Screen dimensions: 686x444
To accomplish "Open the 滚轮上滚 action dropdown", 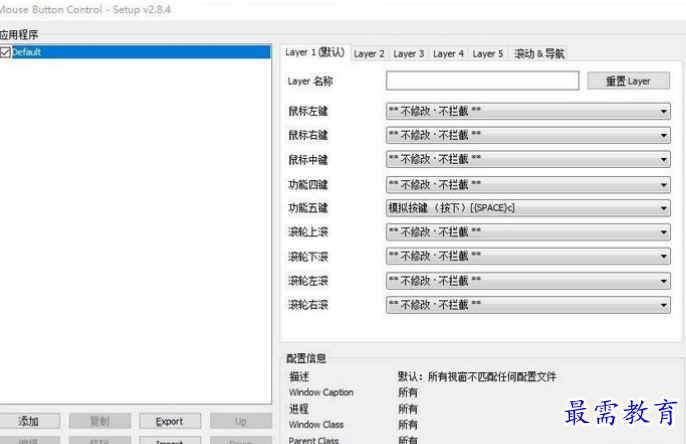I will (528, 232).
